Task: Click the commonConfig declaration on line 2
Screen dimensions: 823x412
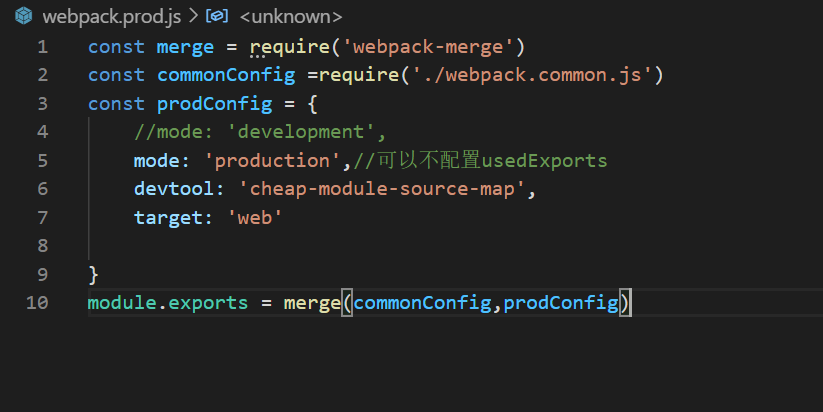Action: tap(226, 75)
